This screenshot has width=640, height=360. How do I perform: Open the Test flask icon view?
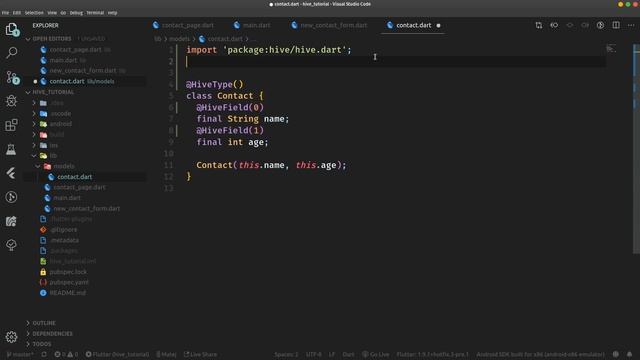click(11, 149)
